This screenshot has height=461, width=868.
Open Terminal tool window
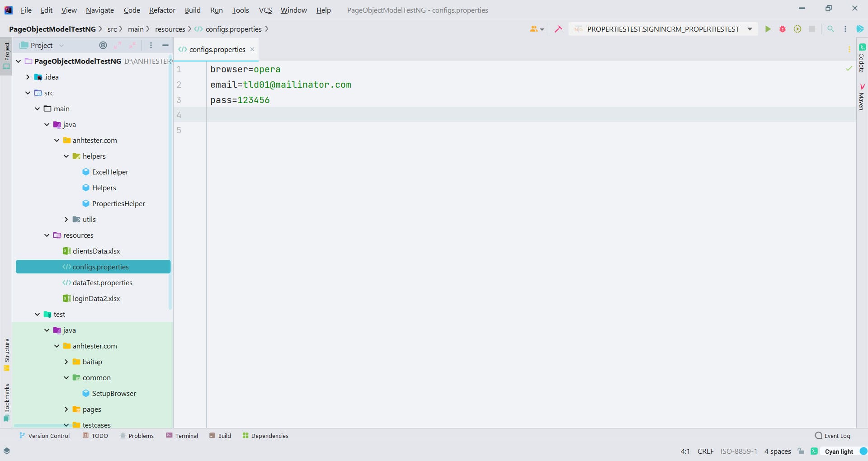[x=182, y=436]
